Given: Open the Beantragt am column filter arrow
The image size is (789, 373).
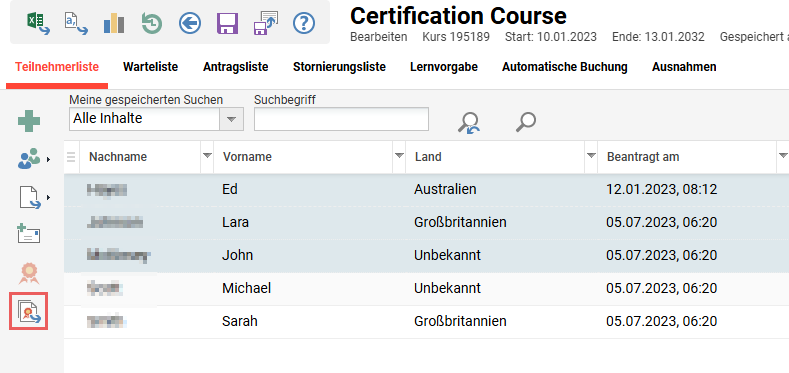Looking at the screenshot, I should pos(782,156).
